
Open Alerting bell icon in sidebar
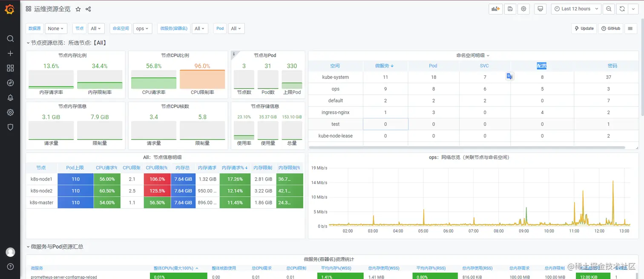(x=10, y=98)
